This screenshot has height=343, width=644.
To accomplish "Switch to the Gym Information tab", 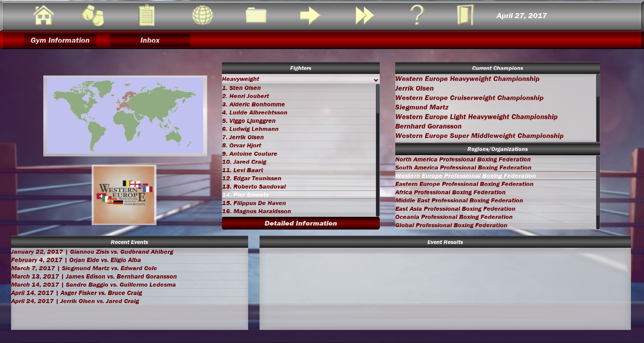I will click(60, 40).
